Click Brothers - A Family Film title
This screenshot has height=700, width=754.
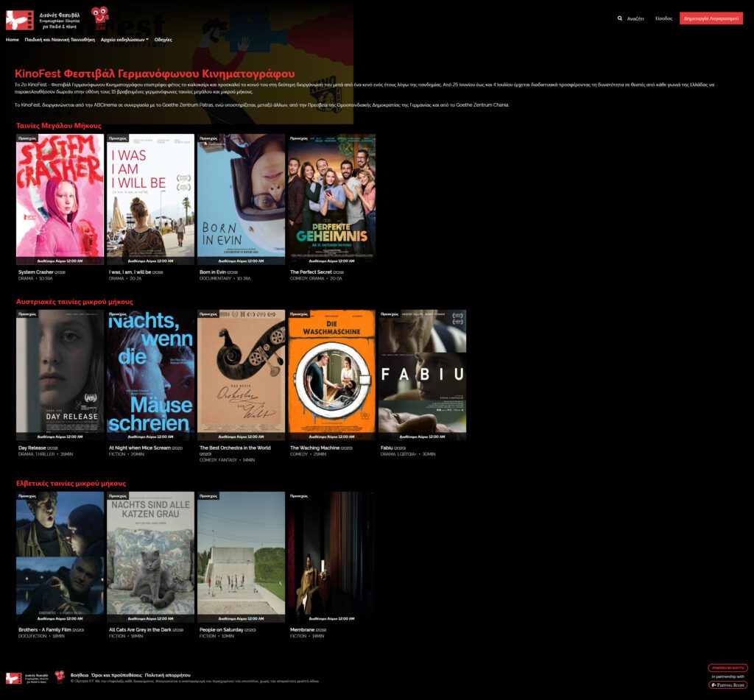coord(45,629)
